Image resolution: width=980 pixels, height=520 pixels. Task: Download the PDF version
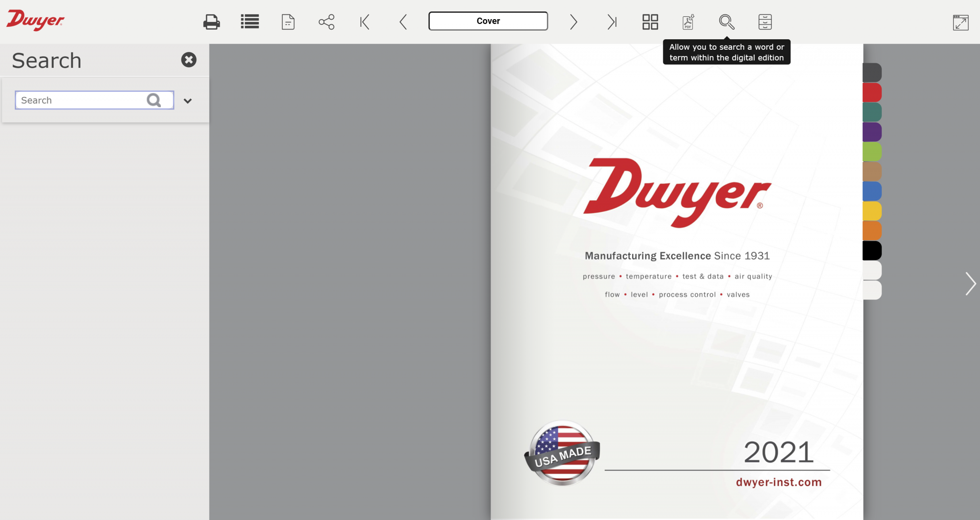688,22
